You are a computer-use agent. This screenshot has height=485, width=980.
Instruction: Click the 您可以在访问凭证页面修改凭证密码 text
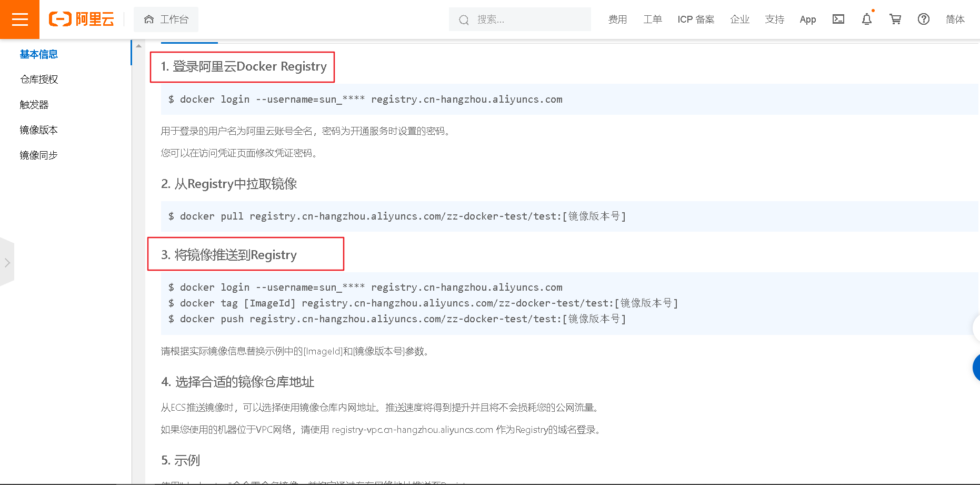tap(240, 153)
